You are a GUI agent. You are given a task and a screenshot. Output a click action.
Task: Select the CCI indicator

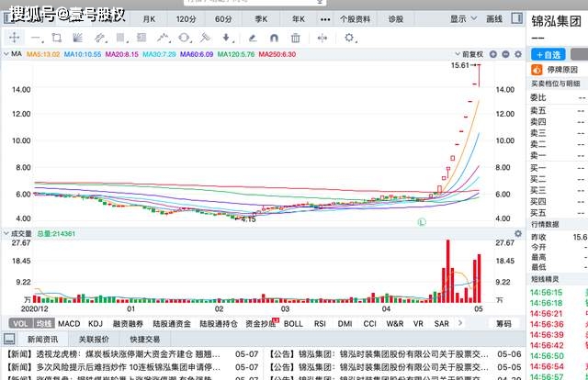pos(369,324)
